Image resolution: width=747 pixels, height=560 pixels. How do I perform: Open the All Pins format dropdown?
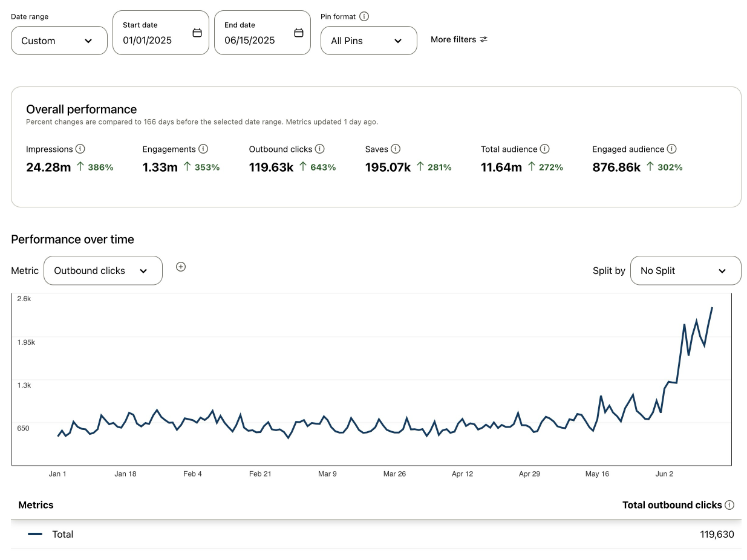[368, 41]
